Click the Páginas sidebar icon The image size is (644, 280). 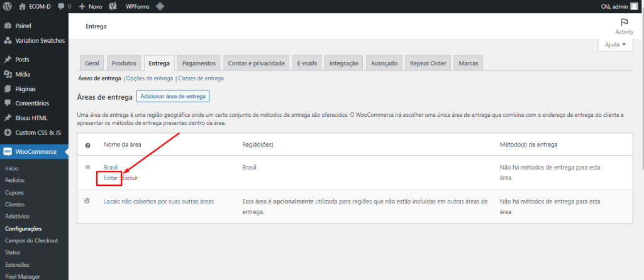[x=8, y=89]
